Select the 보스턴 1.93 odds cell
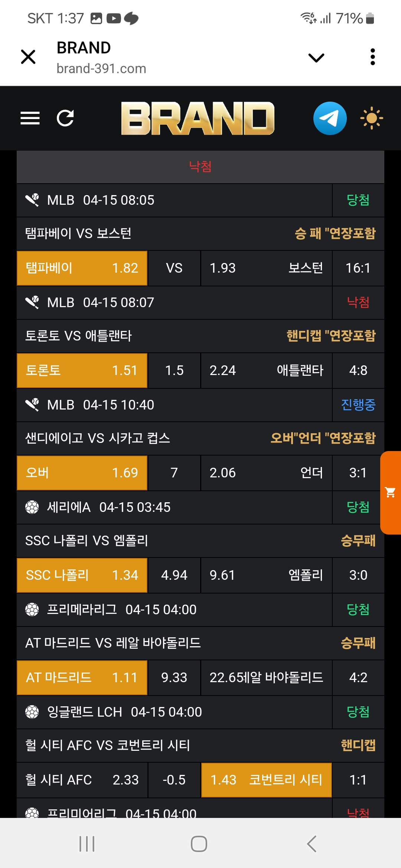 tap(266, 268)
